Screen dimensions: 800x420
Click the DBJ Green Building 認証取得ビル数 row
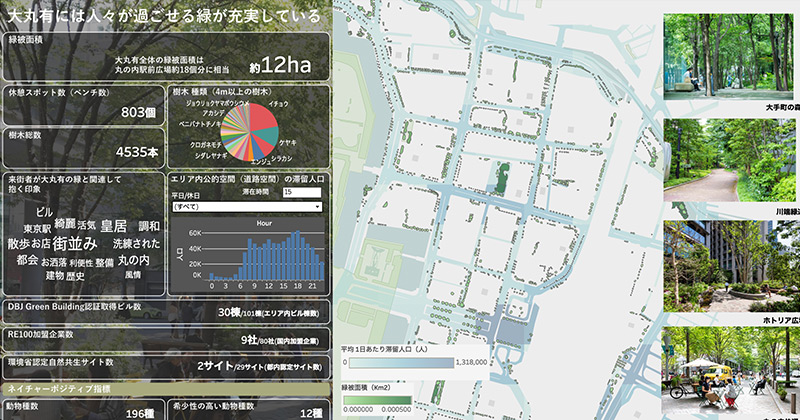pos(165,311)
